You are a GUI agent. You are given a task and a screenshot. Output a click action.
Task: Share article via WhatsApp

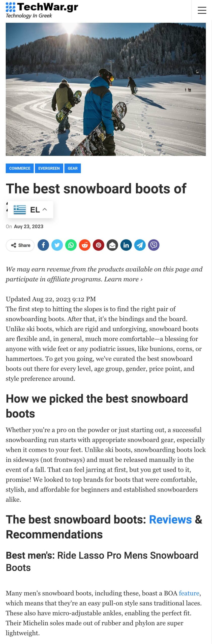coord(71,245)
